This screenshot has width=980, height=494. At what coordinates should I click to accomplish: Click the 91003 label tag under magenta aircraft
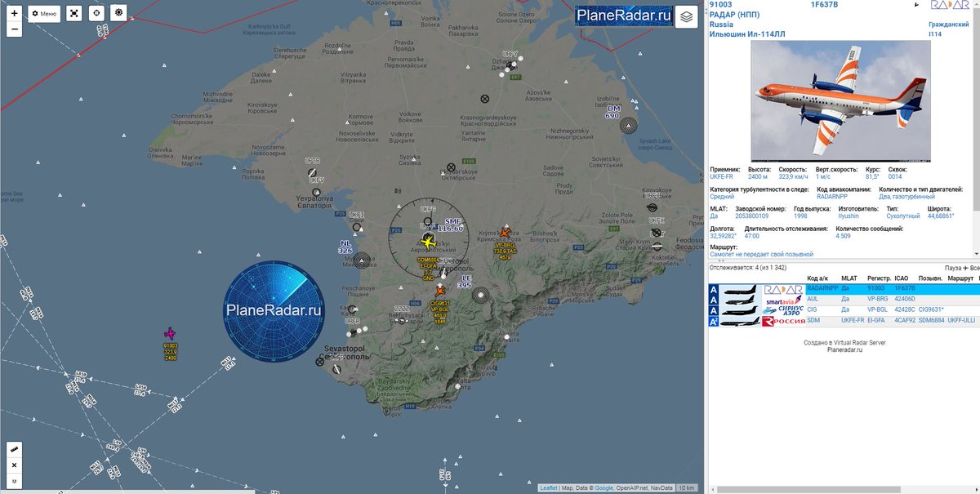(x=170, y=345)
